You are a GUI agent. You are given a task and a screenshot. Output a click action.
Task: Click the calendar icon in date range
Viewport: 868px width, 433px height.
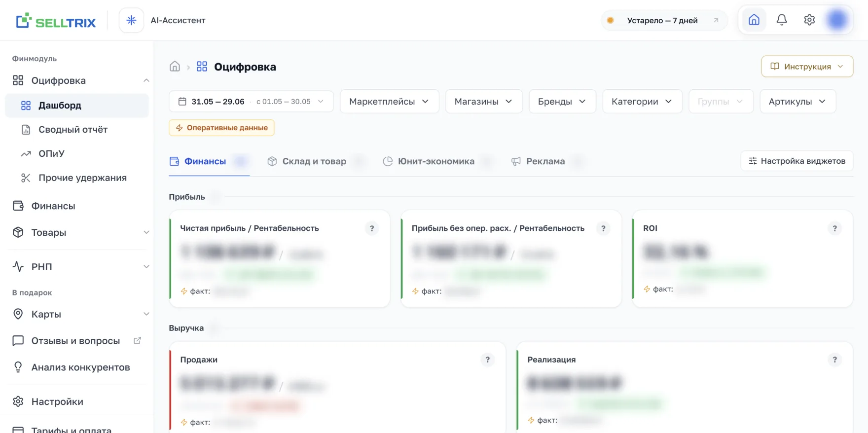click(x=182, y=101)
